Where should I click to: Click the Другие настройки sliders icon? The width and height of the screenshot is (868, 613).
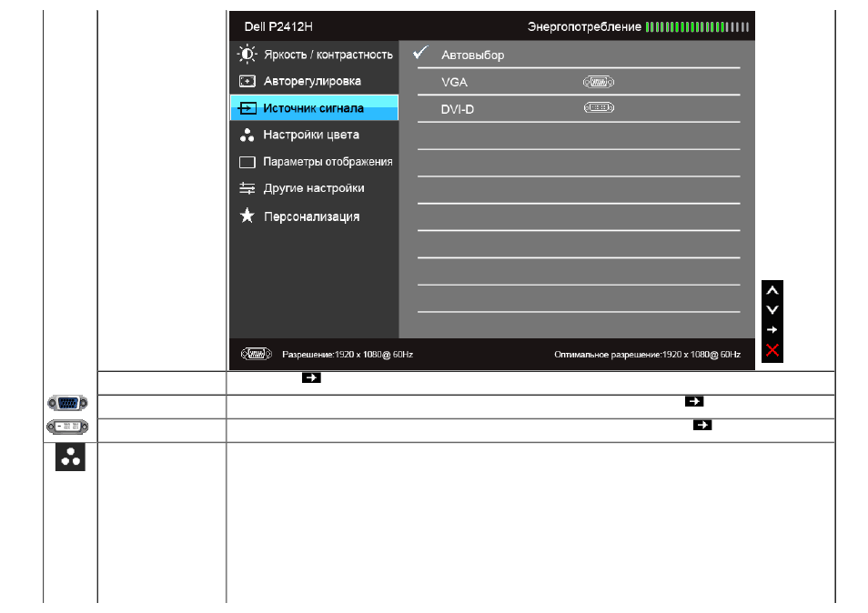click(247, 188)
